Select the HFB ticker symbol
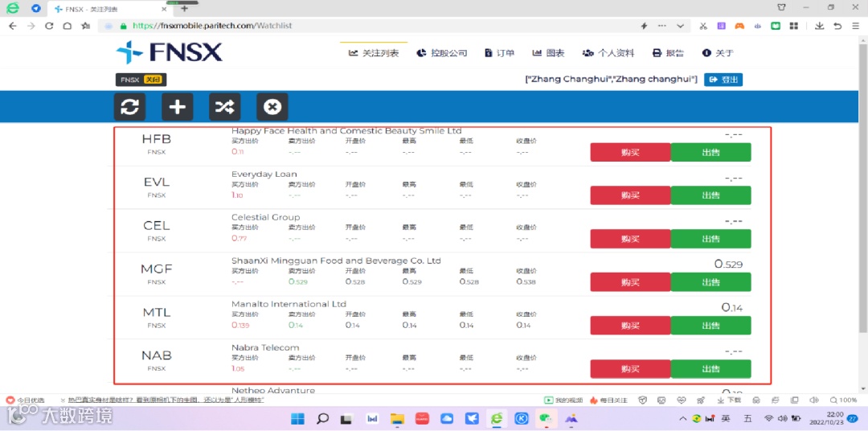 [157, 139]
